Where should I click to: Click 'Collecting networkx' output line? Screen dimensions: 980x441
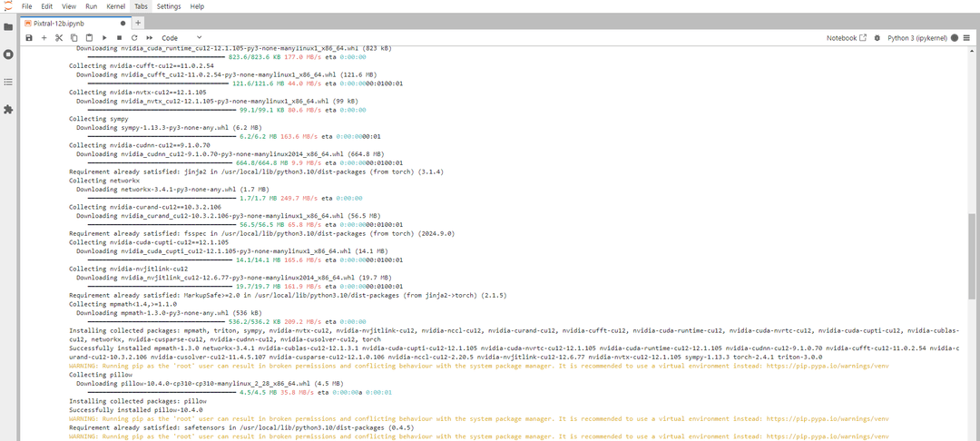(104, 181)
